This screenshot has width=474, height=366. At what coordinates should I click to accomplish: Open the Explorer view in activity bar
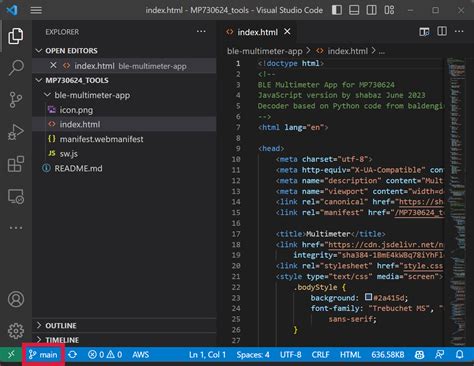16,36
